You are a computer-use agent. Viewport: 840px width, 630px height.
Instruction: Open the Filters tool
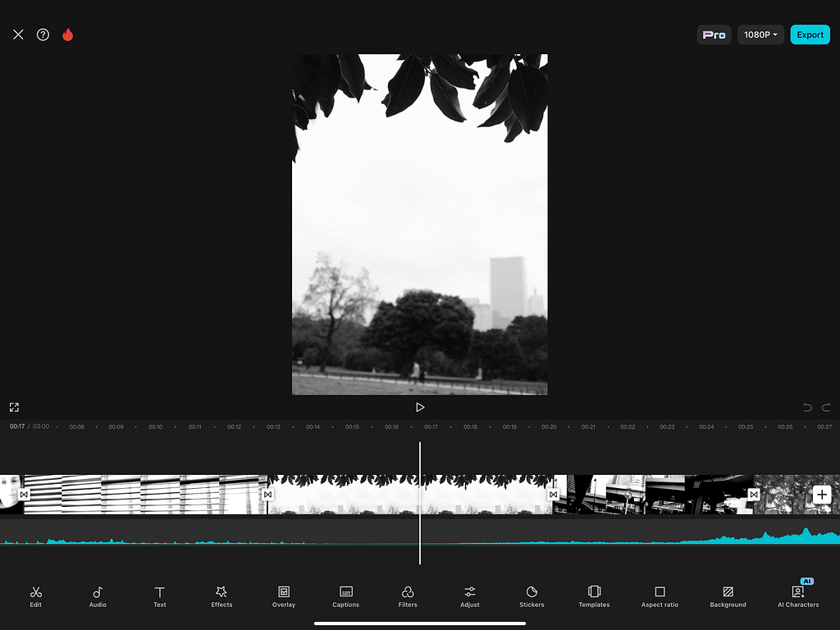click(x=408, y=596)
